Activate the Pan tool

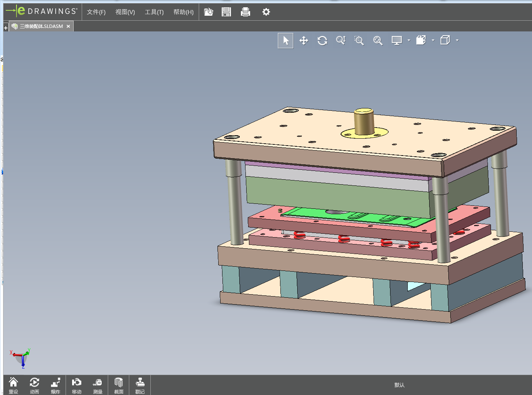pyautogui.click(x=304, y=41)
